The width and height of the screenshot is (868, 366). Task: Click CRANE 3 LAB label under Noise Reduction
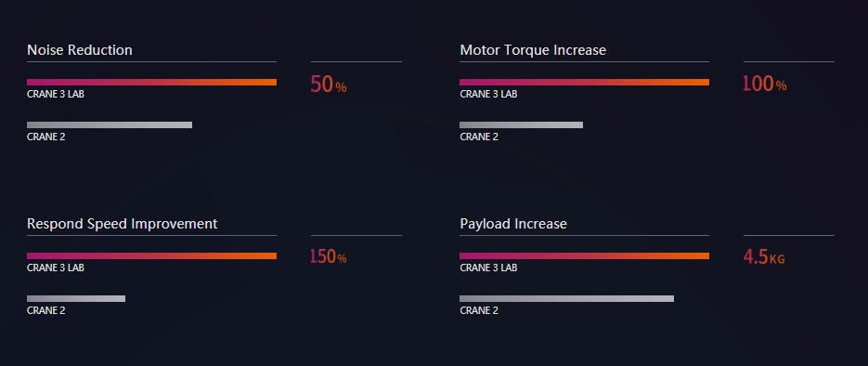click(56, 94)
